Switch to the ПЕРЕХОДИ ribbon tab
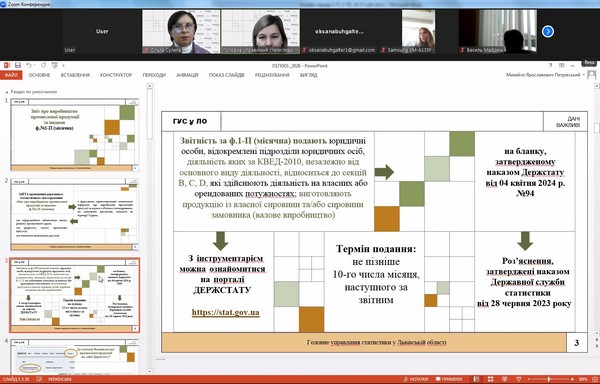This screenshot has width=600, height=384. coord(154,75)
